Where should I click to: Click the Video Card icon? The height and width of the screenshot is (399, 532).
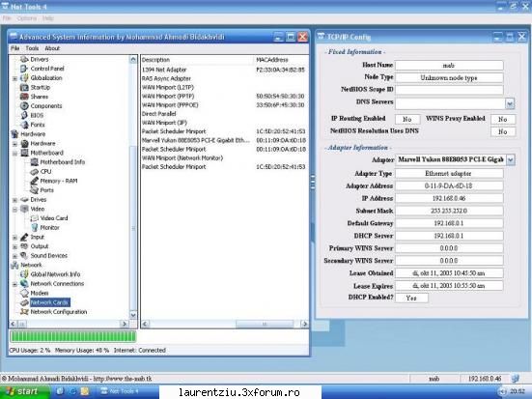(34, 218)
